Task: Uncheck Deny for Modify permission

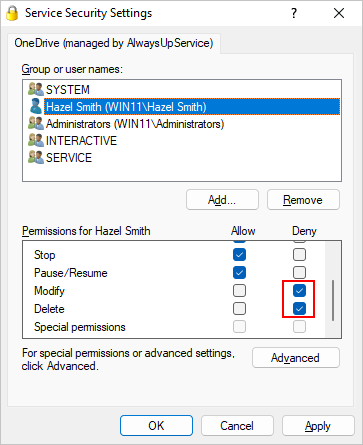Action: click(299, 291)
